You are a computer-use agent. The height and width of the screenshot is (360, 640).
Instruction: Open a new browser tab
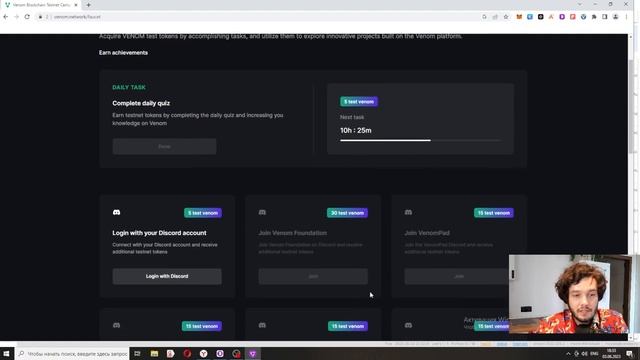89,5
